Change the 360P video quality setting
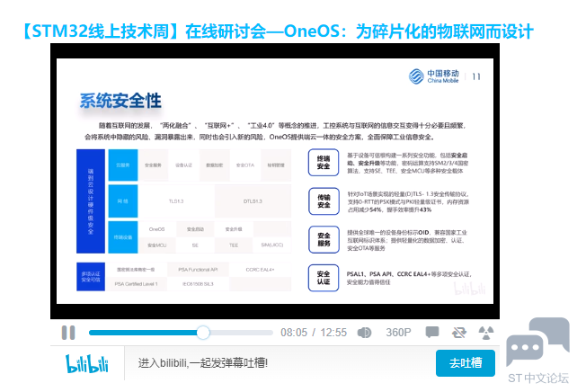The width and height of the screenshot is (577, 392). coord(398,333)
